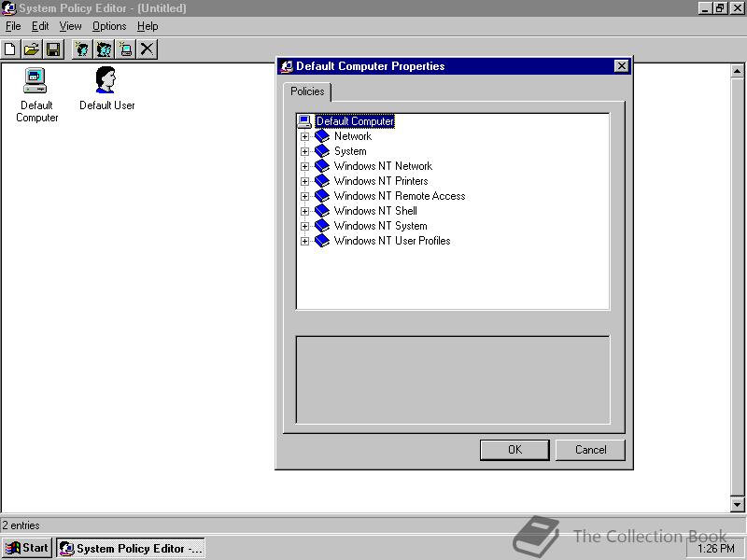Click the taskbar clock showing 1:26 PM

tap(716, 549)
